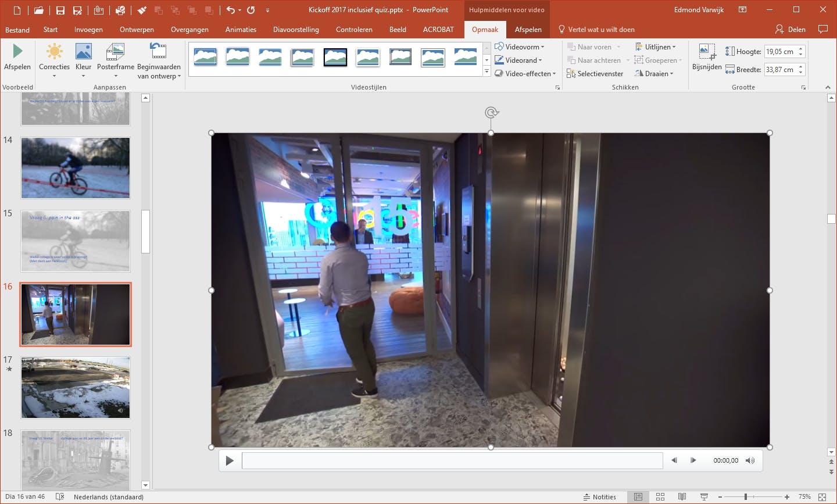This screenshot has width=837, height=504.
Task: Click the Bijsnijden crop tool
Action: point(707,57)
